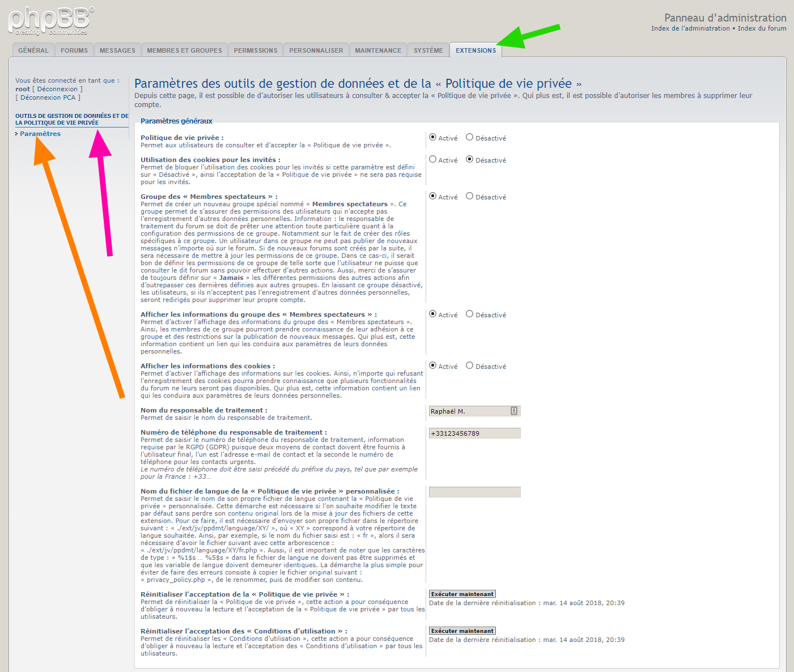The image size is (794, 672).
Task: Click the phone number input field
Action: pos(474,433)
